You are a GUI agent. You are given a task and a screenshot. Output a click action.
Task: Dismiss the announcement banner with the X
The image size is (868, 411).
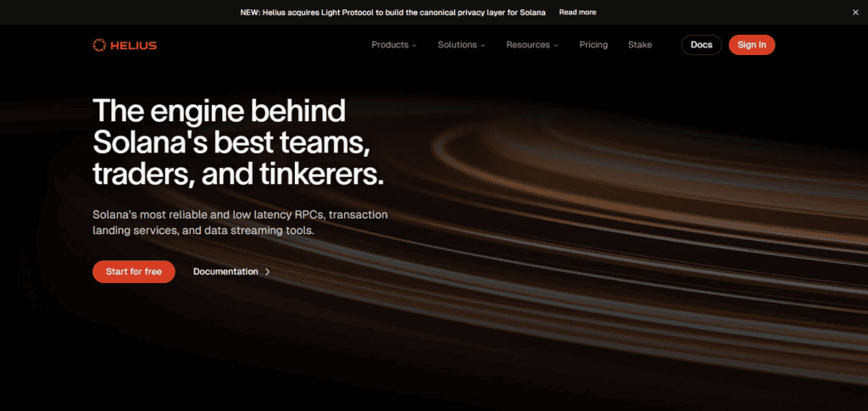(855, 12)
